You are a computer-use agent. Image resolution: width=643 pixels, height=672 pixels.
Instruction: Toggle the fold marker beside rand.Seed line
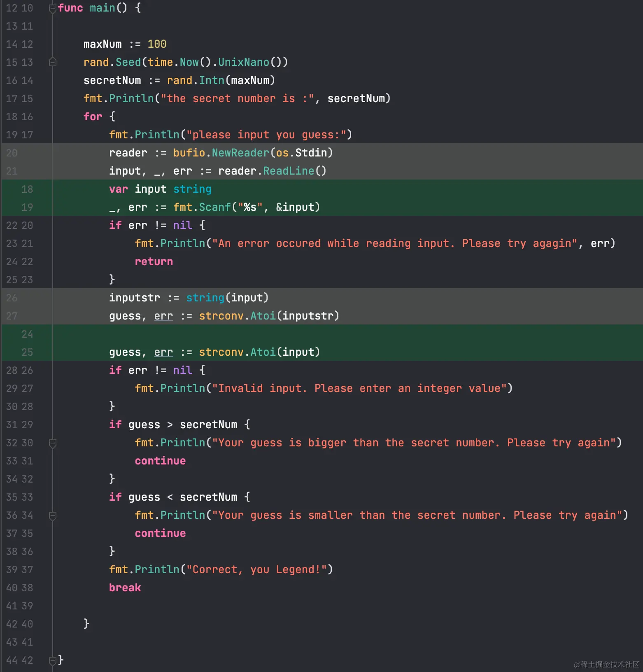[52, 63]
